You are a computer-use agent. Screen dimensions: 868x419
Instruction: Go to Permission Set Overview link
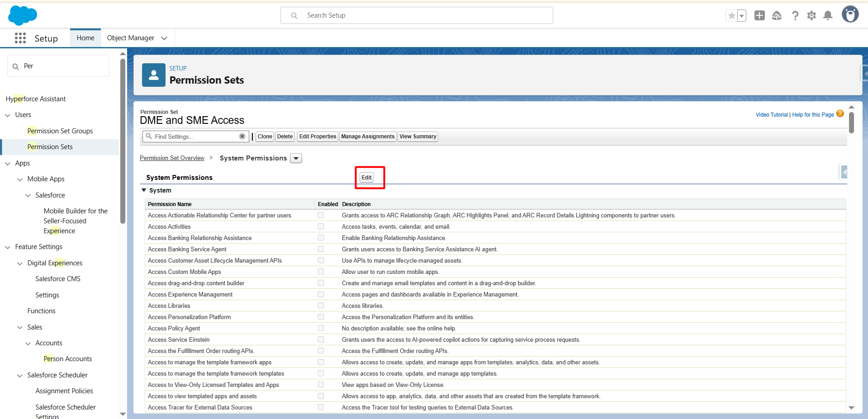(x=172, y=158)
